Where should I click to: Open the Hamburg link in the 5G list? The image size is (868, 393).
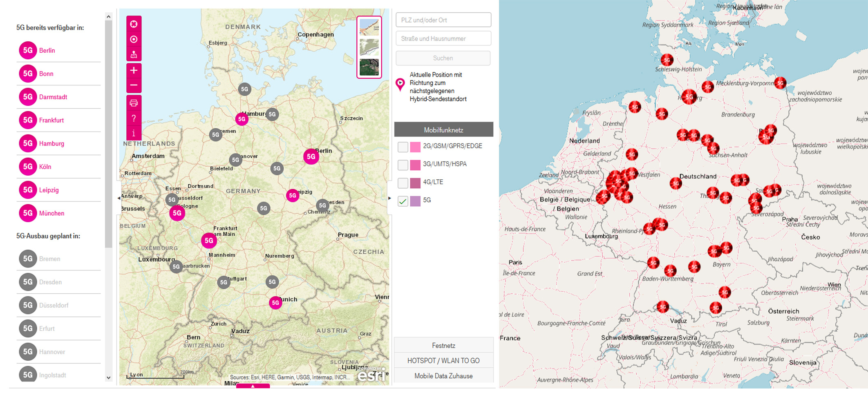tap(51, 143)
